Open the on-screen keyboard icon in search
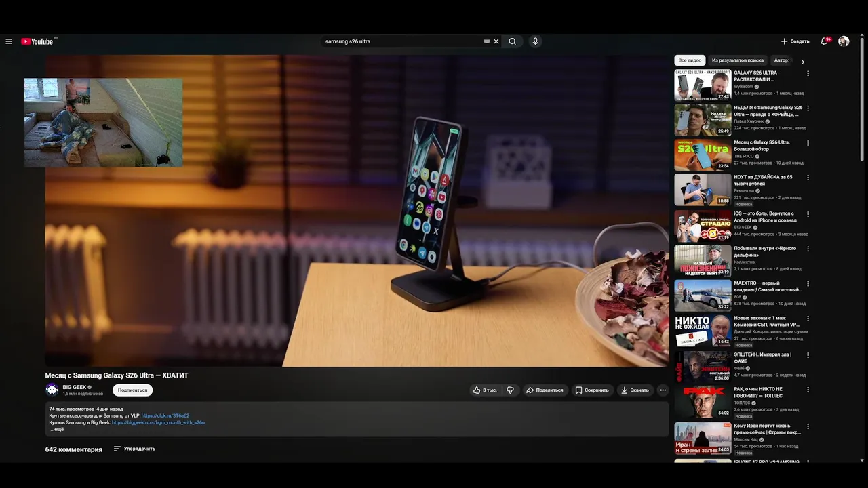868x488 pixels. 486,41
